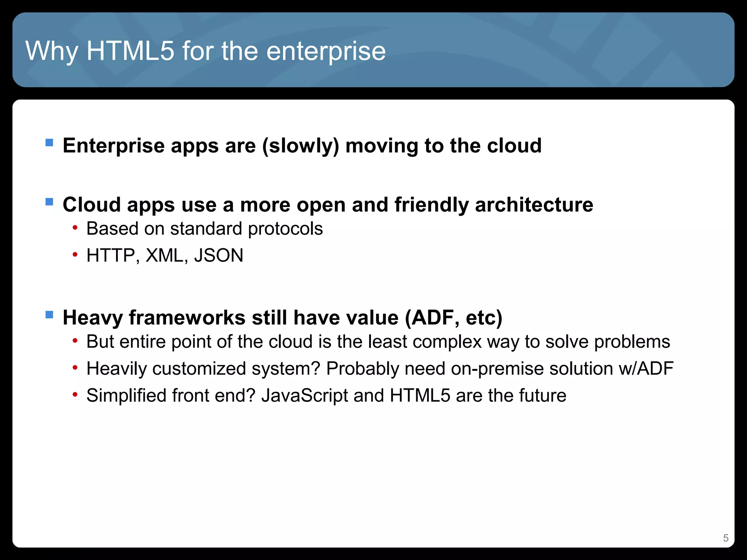
Task: Click the blue bullet before 'Enterprise apps'
Action: pyautogui.click(x=49, y=142)
